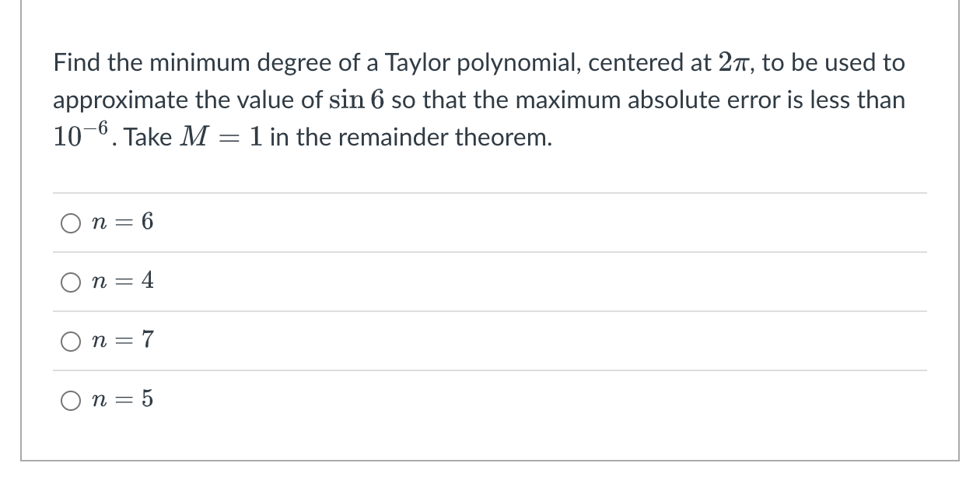The width and height of the screenshot is (980, 484).
Task: Click the n = 4 answer label
Action: pos(122,282)
